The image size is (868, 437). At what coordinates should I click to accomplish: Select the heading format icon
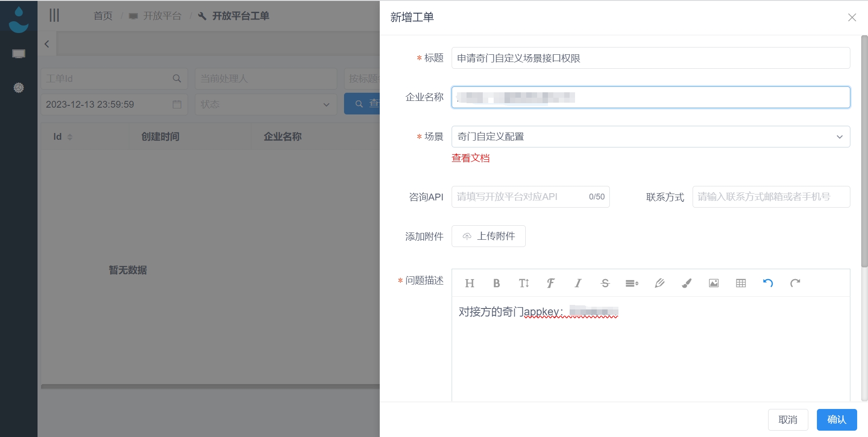(x=470, y=283)
